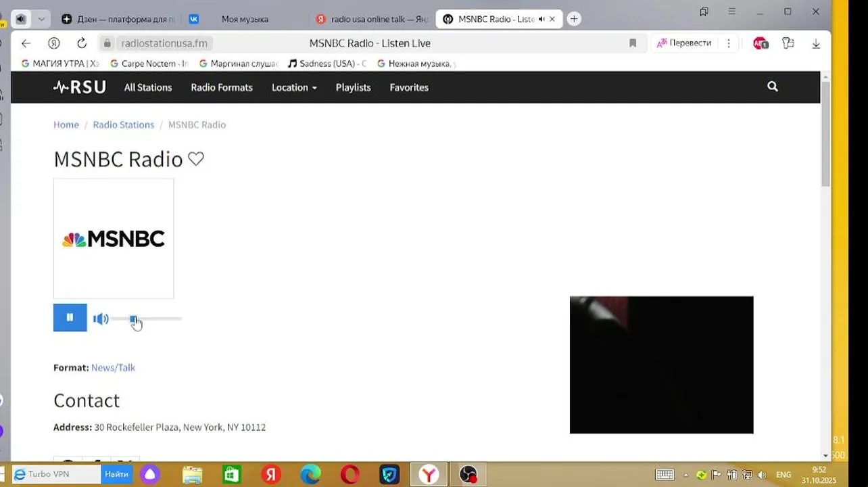
Task: Bookmark this page icon
Action: click(x=633, y=43)
